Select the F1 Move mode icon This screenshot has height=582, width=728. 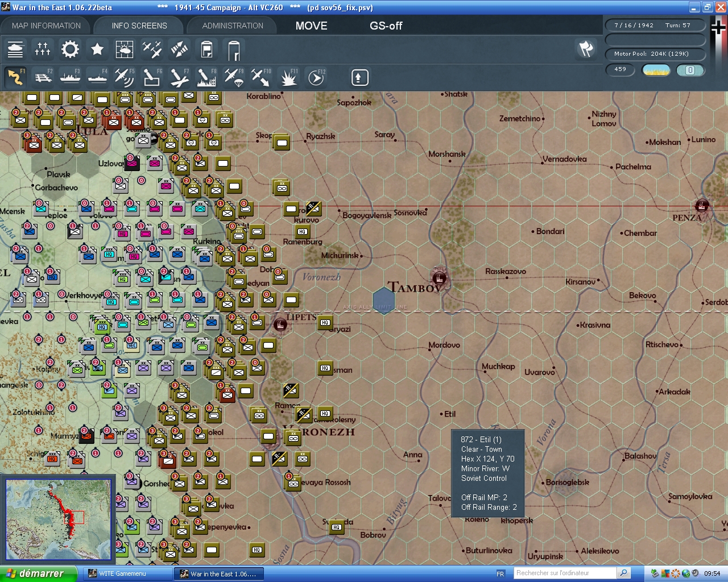pyautogui.click(x=15, y=77)
